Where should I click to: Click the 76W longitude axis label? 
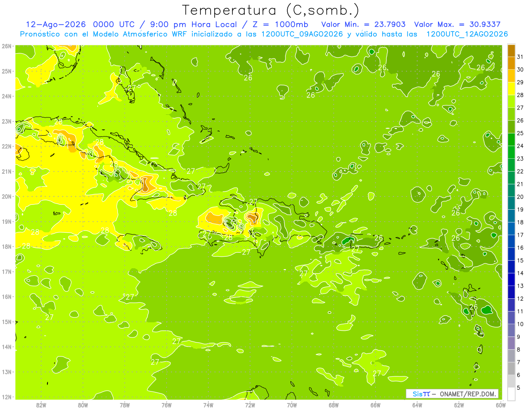pyautogui.click(x=166, y=405)
